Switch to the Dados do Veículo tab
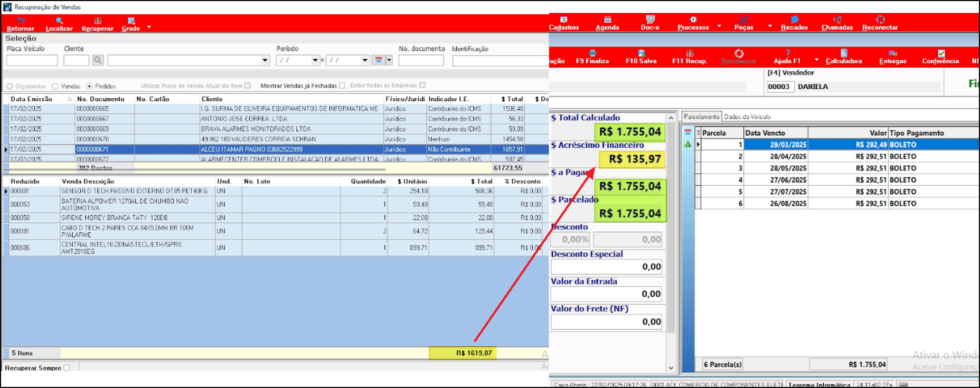This screenshot has height=388, width=980. coord(747,117)
